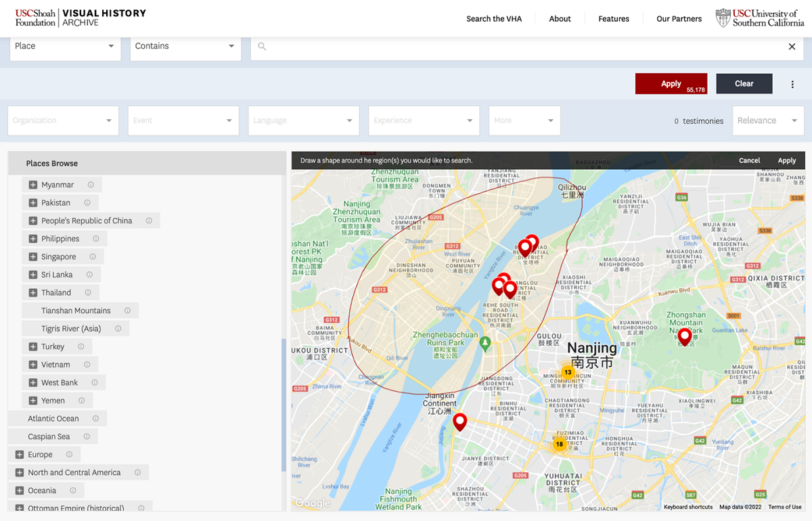Select the marker near Zhongshan Mountain park

(x=684, y=336)
